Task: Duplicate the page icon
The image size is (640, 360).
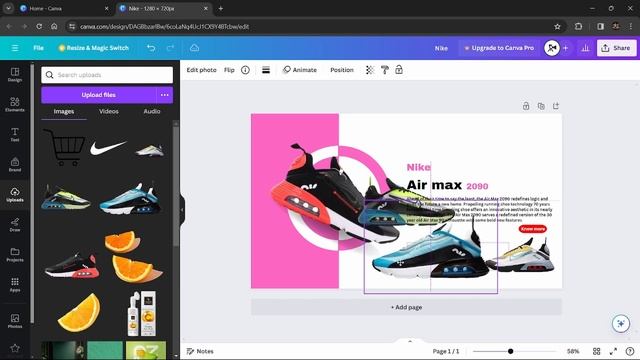Action: pyautogui.click(x=541, y=106)
